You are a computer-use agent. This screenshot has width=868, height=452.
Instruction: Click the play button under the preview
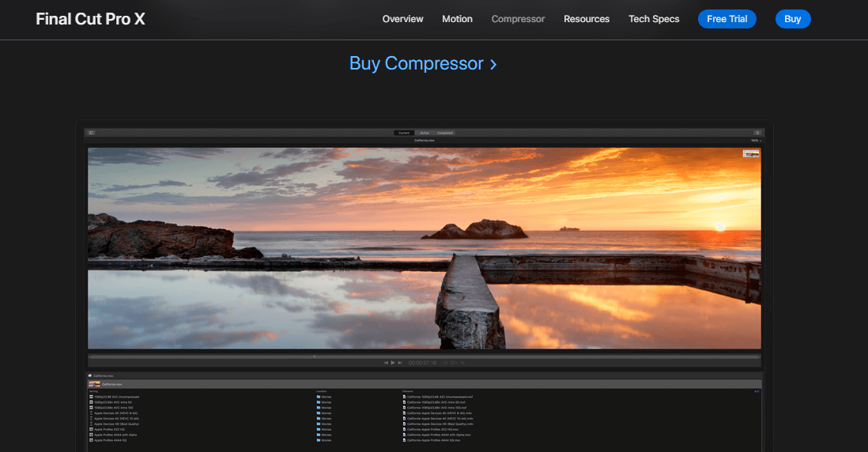click(392, 363)
